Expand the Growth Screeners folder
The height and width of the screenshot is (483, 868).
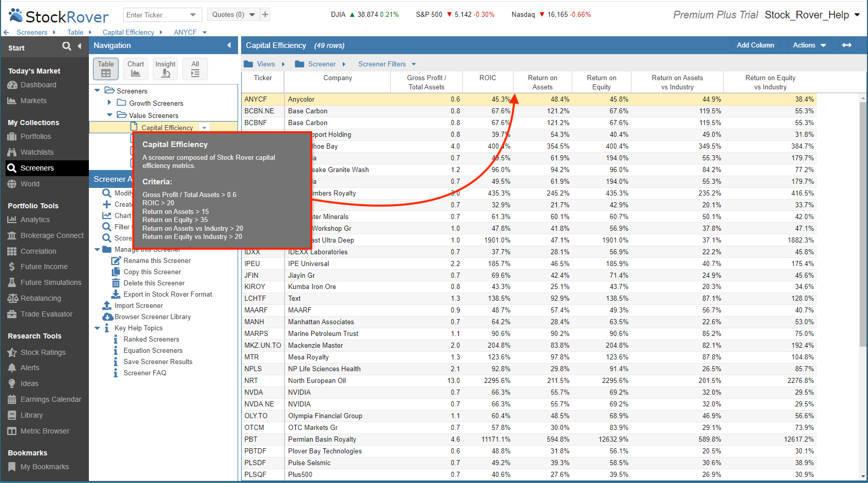point(109,103)
